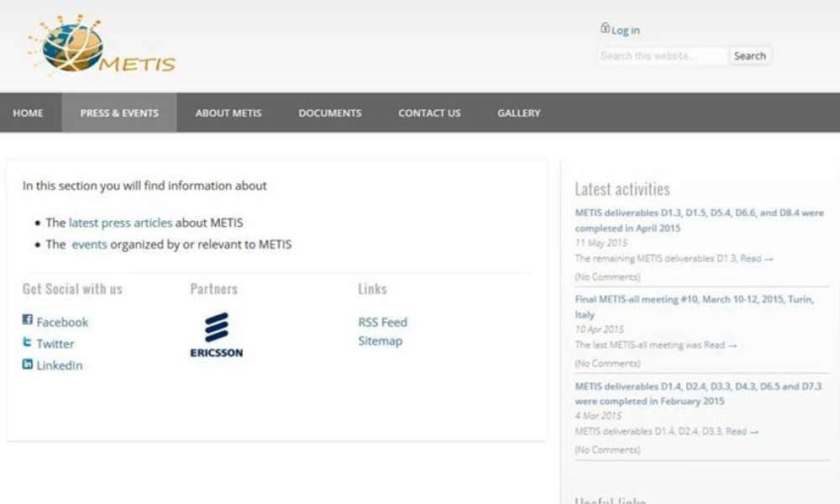Open the Log in link

tap(626, 30)
